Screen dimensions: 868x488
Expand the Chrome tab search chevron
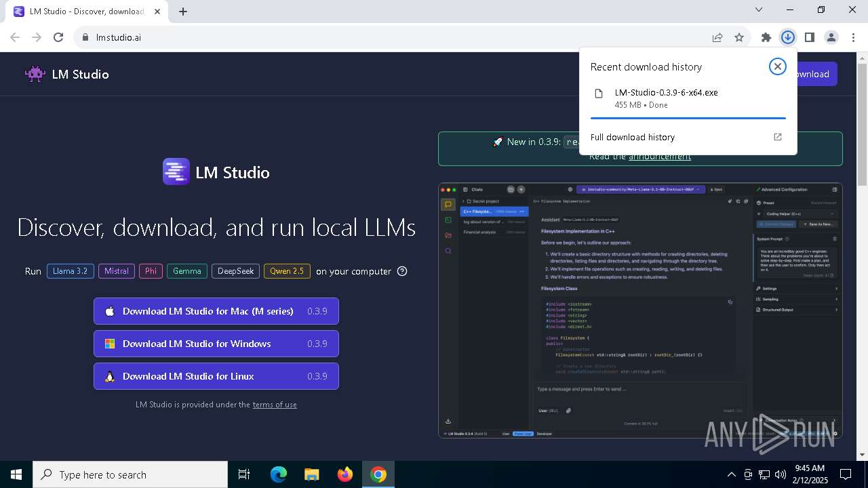click(x=759, y=9)
